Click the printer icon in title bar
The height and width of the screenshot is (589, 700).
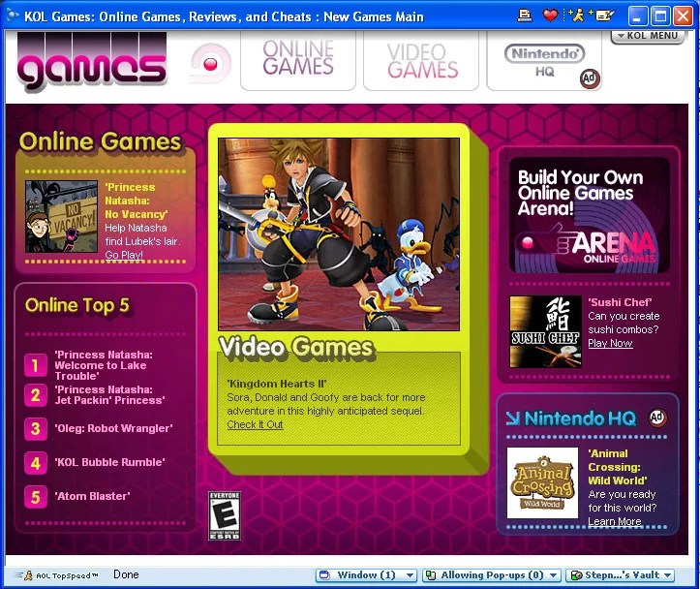pyautogui.click(x=524, y=16)
